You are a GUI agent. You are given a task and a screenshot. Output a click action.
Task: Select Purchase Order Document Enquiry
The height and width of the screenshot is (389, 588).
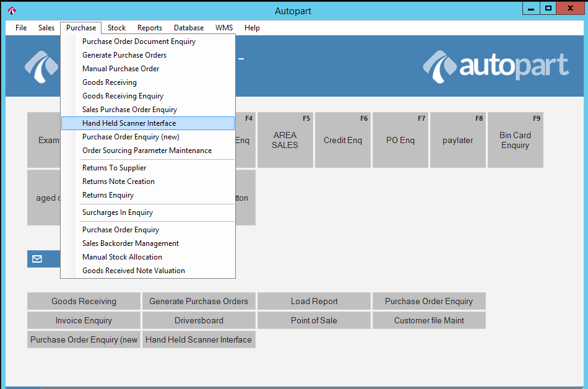pyautogui.click(x=148, y=42)
